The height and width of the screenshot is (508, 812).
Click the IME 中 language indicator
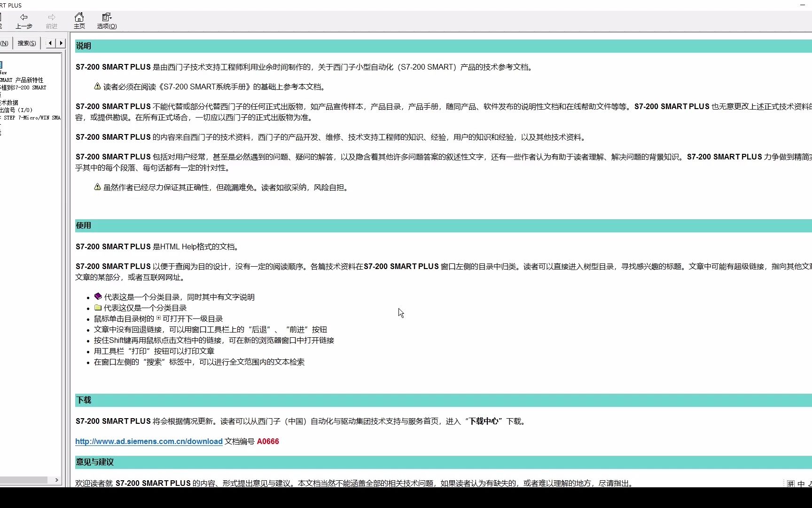[801, 484]
